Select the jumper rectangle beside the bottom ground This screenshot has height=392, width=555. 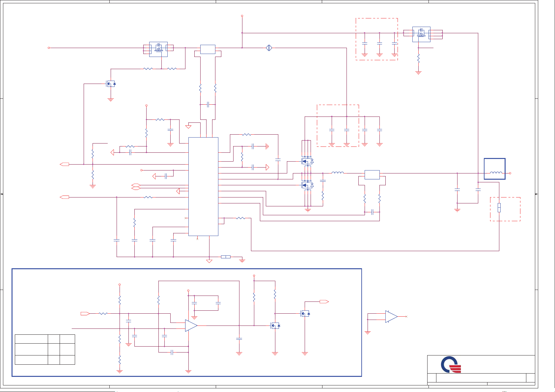point(226,257)
